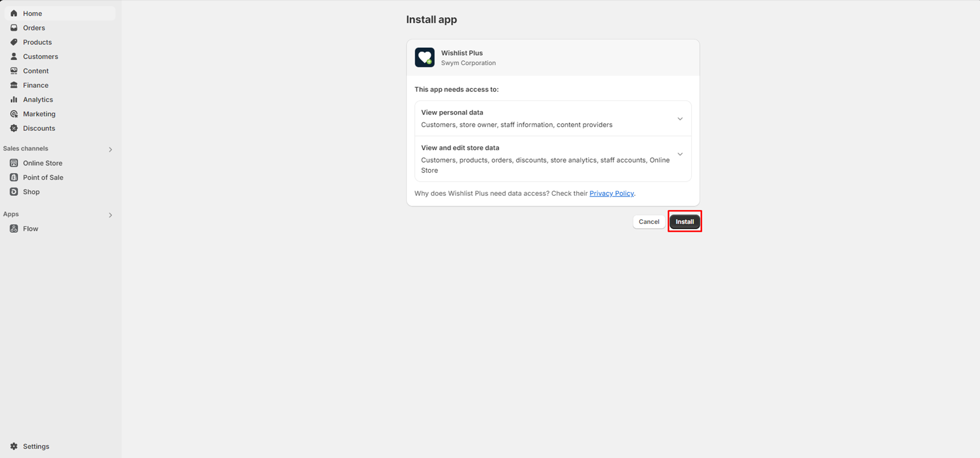This screenshot has height=458, width=980.
Task: Click the Home icon in sidebar
Action: pos(14,13)
